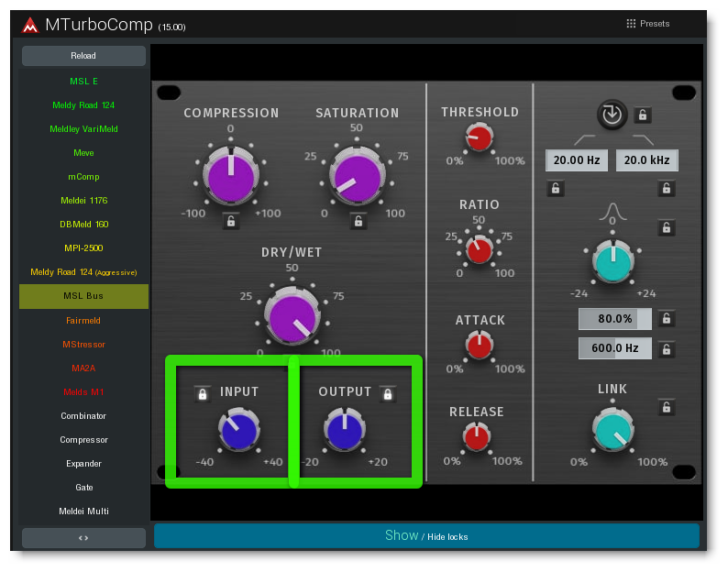Select the Melds M1 preset
This screenshot has height=572, width=728.
83,391
